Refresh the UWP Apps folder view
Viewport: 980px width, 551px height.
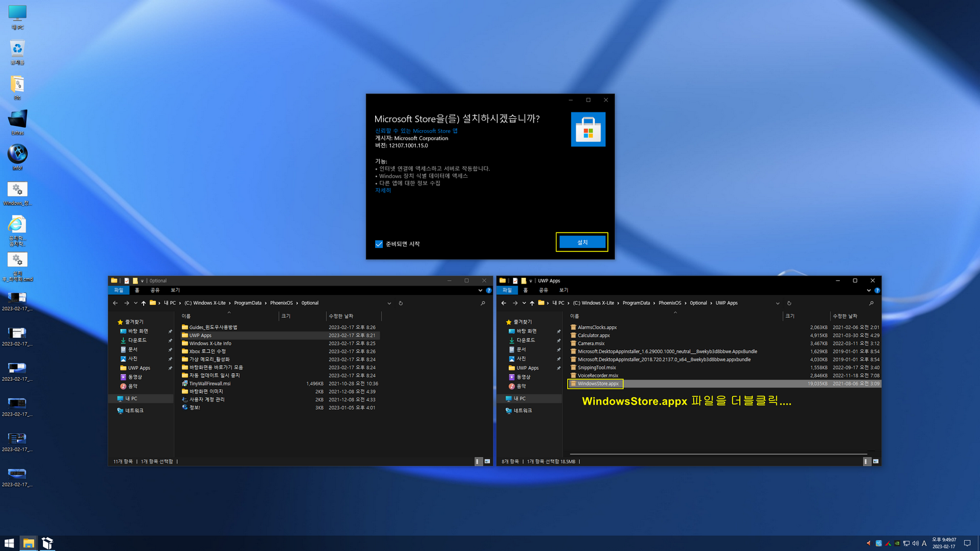pos(789,303)
